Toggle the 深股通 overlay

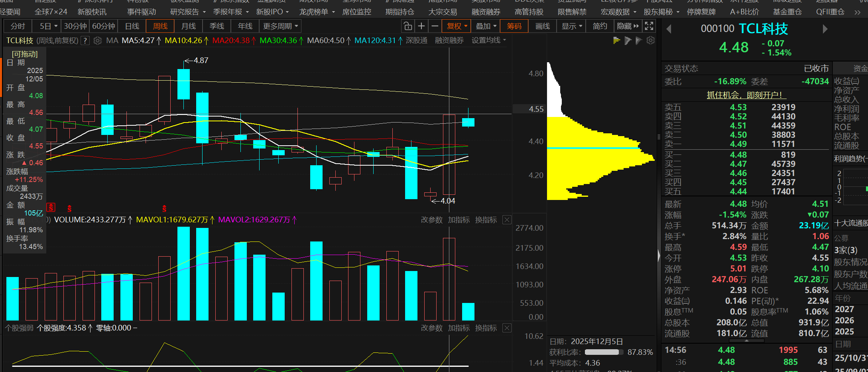[x=417, y=40]
